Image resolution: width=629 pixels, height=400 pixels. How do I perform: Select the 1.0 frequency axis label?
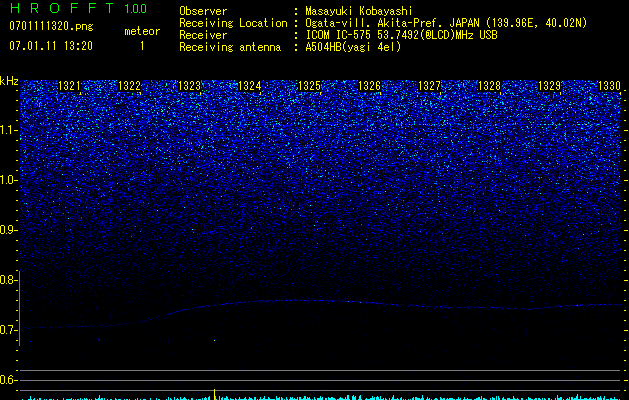(x=9, y=180)
